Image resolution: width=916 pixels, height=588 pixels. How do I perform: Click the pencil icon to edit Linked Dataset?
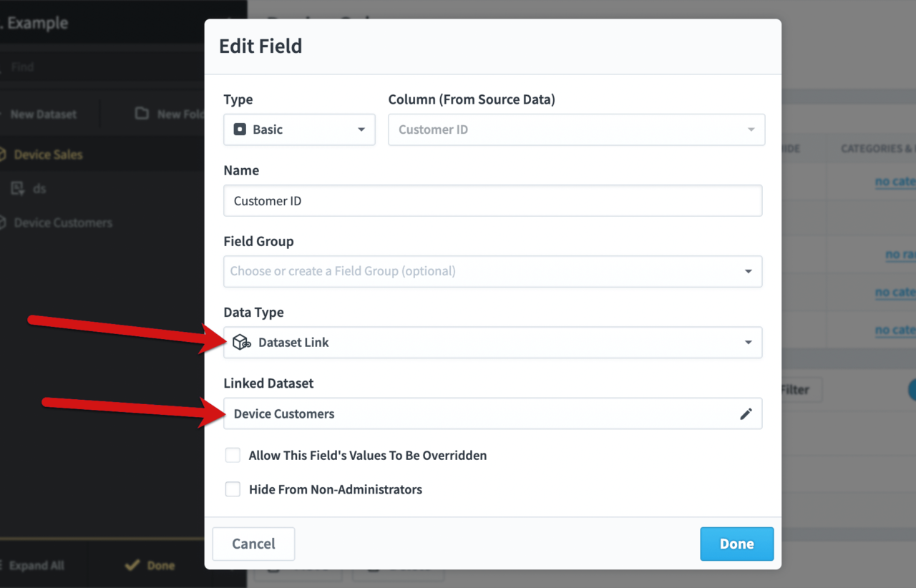pos(746,413)
